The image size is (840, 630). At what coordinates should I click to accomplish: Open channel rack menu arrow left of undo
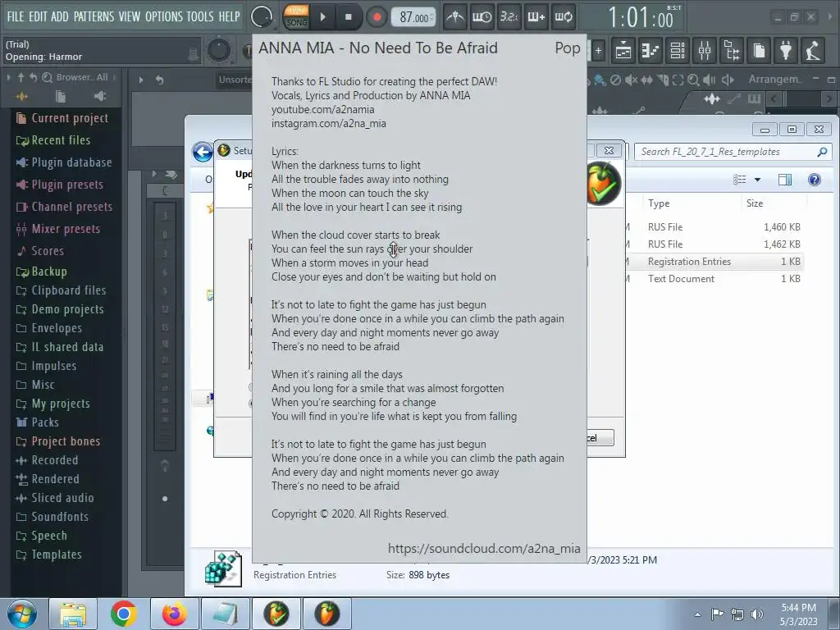pos(141,80)
